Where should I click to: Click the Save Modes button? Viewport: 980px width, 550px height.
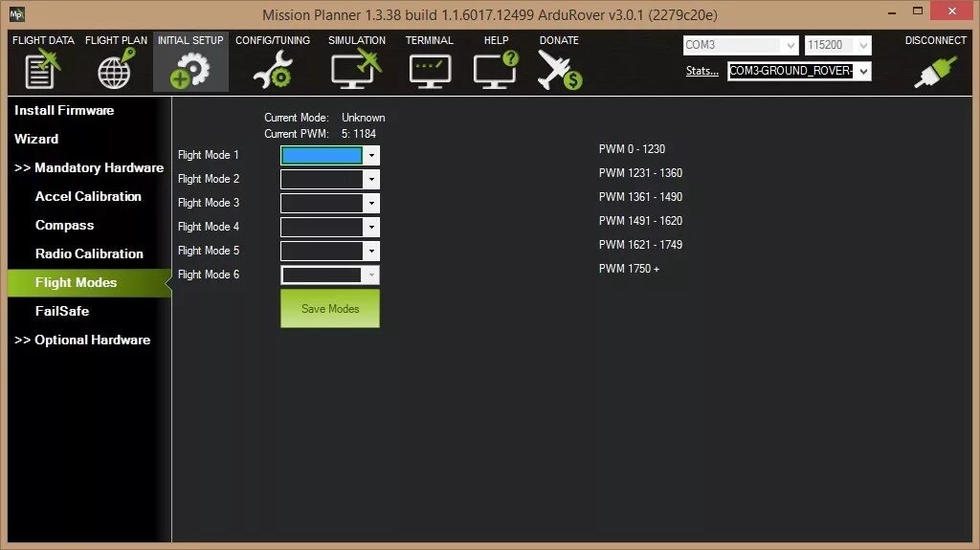click(x=330, y=308)
